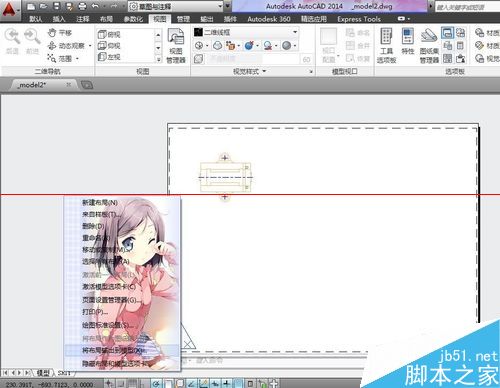Toggle ortho mode button in status bar

tap(144, 383)
